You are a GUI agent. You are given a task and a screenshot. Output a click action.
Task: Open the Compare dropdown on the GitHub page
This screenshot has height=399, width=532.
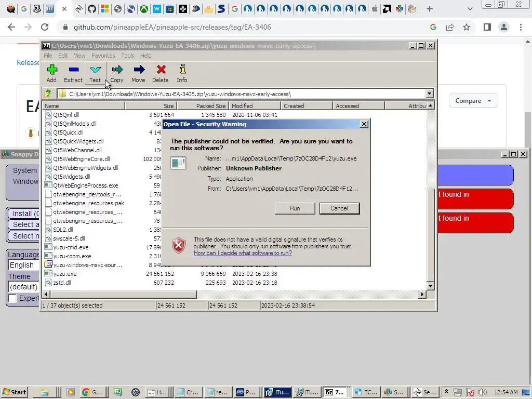[473, 101]
